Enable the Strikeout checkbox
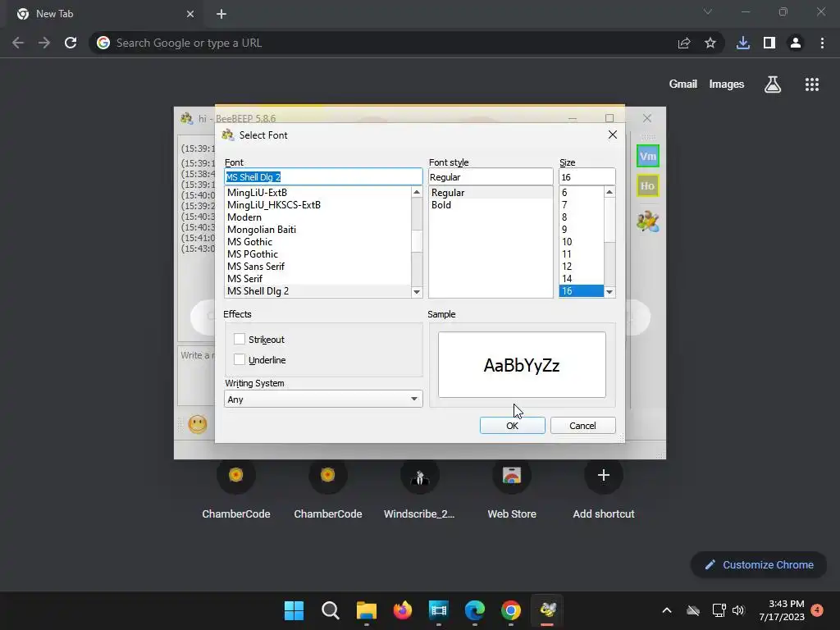 tap(240, 339)
